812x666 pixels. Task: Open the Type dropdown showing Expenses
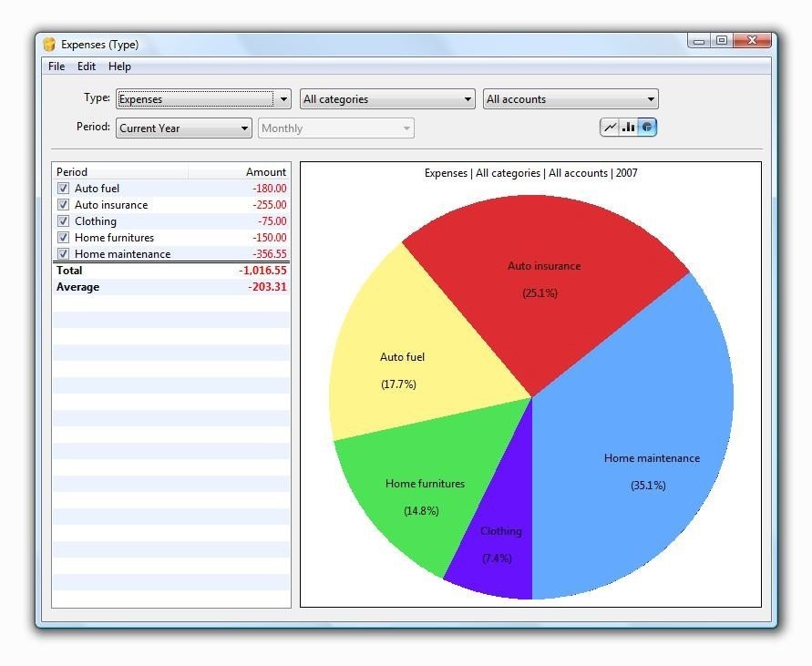(203, 99)
